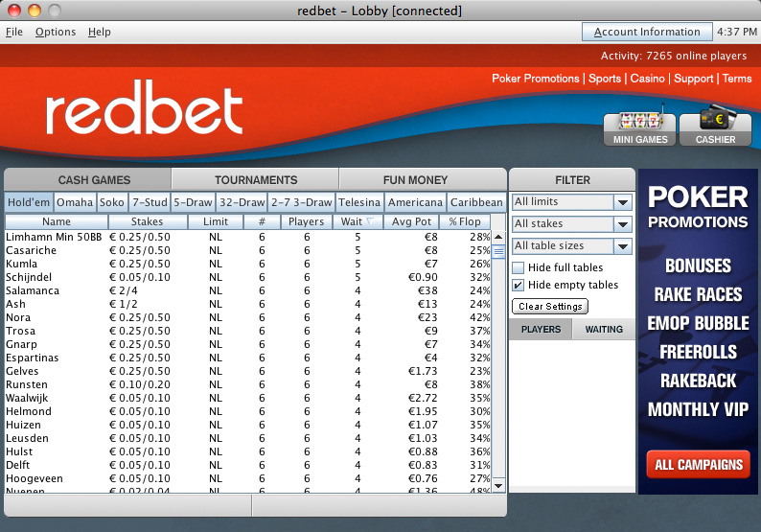Select the 7-Stud game tab
This screenshot has height=532, width=761.
pos(150,202)
